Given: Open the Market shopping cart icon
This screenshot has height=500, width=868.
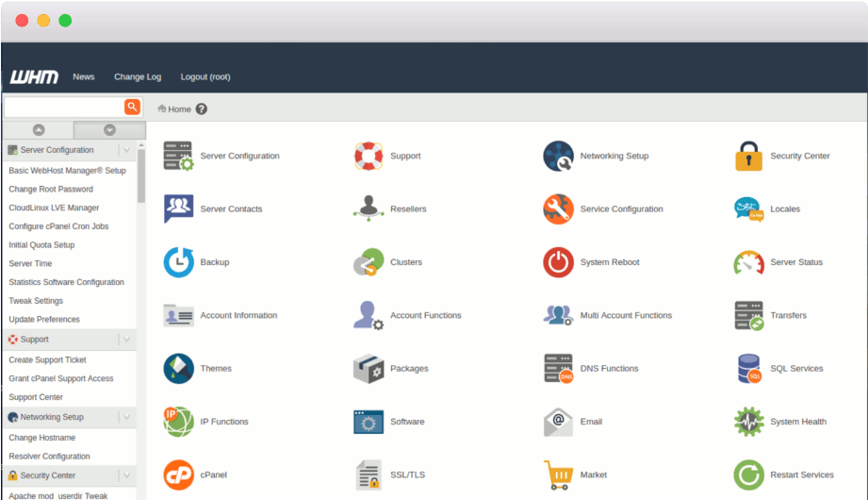Looking at the screenshot, I should [x=558, y=475].
